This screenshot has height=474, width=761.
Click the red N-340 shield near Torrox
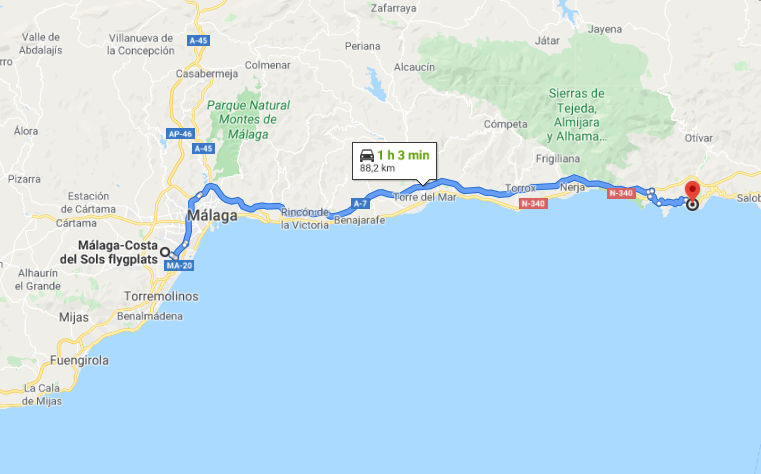[x=533, y=204]
